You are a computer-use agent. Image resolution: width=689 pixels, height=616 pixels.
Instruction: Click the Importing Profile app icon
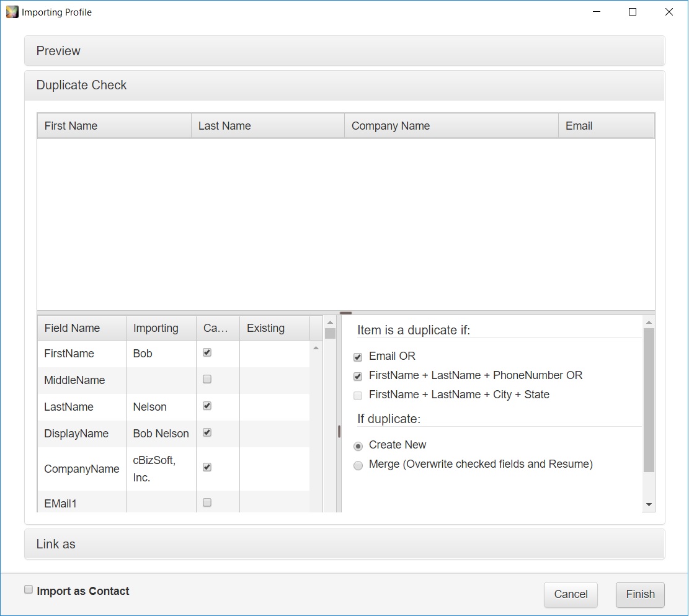(12, 12)
